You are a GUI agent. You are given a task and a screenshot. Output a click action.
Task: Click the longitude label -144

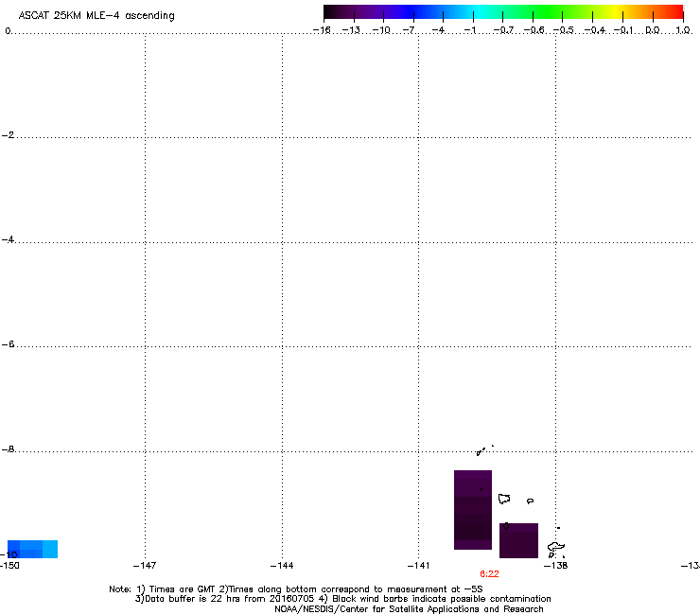[282, 566]
